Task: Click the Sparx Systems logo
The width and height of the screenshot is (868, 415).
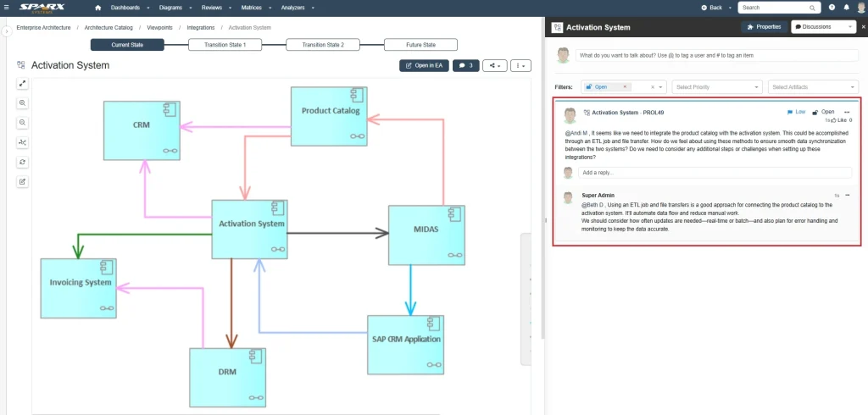Action: 42,8
